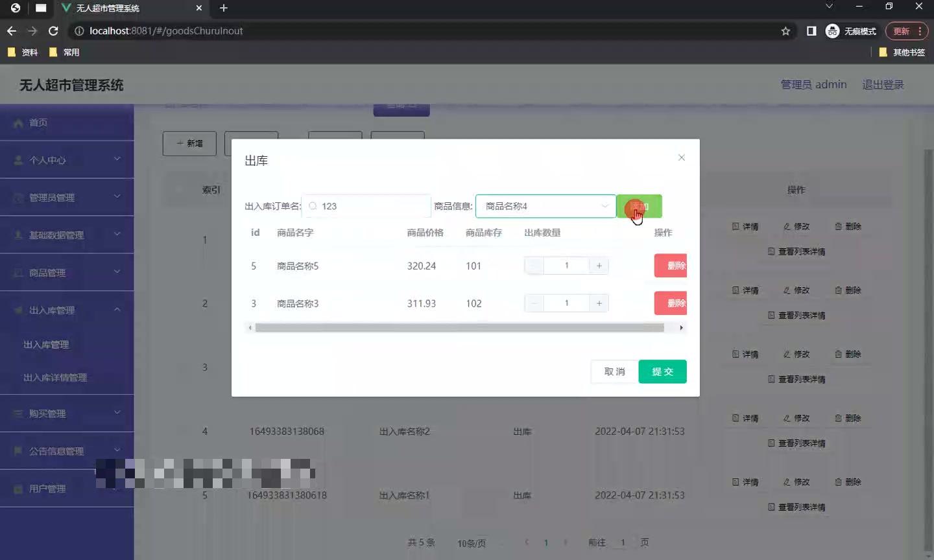Bookmark this page using the star icon
Image resolution: width=934 pixels, height=560 pixels.
[785, 31]
